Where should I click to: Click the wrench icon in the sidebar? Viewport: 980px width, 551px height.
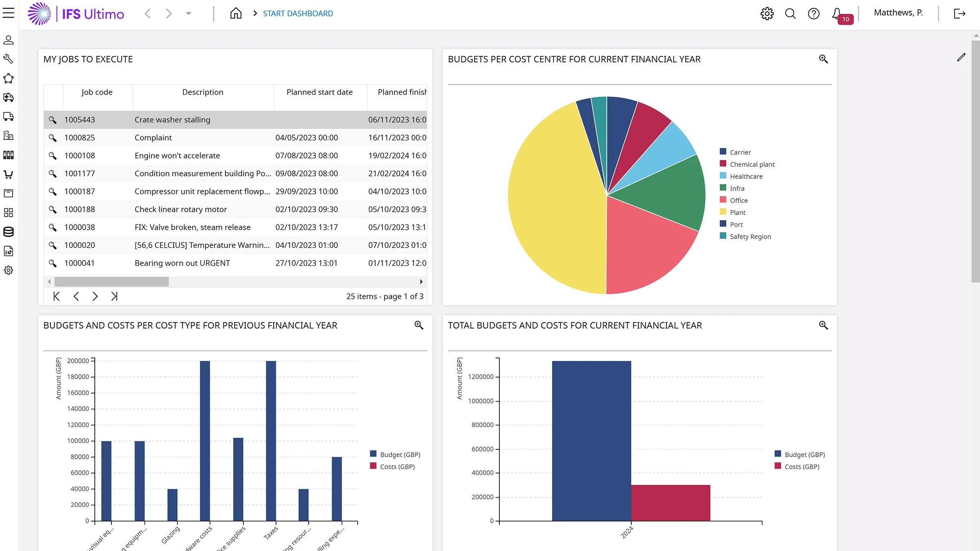point(8,59)
